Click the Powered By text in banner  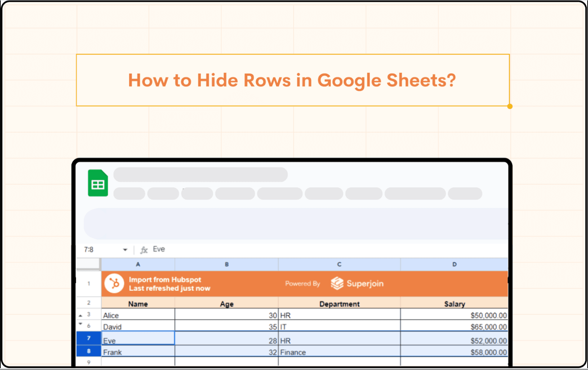[x=303, y=284]
